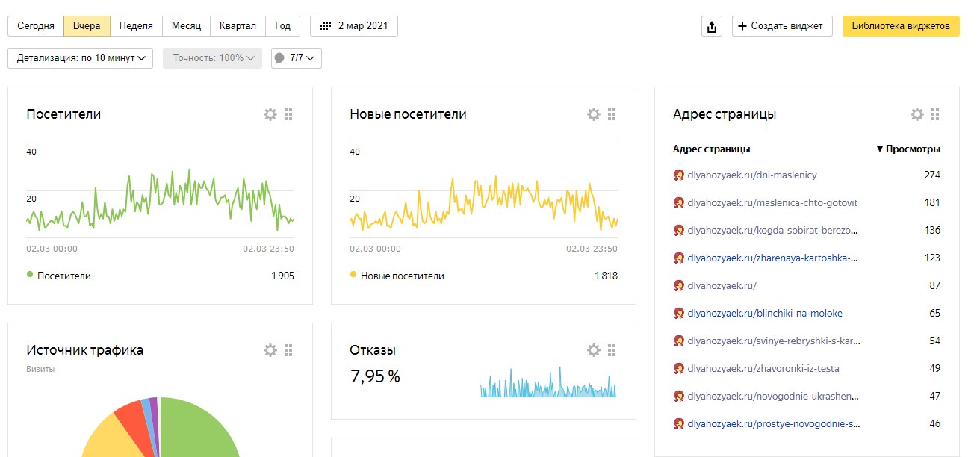Open gear settings of Источник трафика widget
Image resolution: width=980 pixels, height=457 pixels.
270,350
